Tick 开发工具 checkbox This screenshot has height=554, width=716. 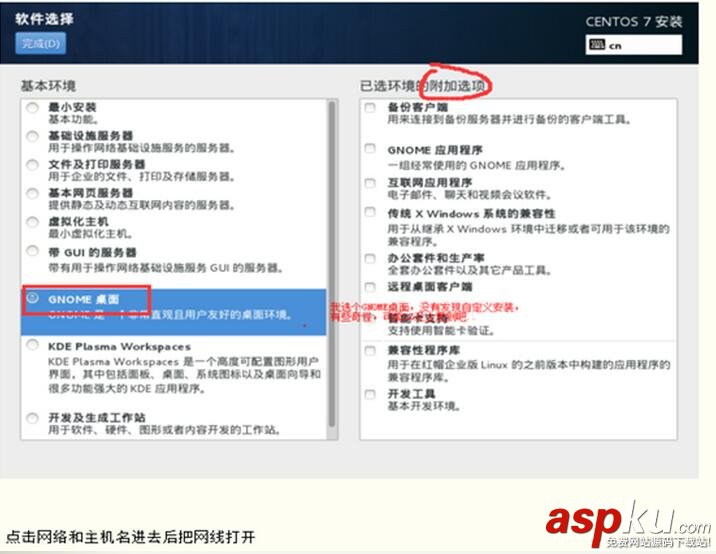pos(370,394)
